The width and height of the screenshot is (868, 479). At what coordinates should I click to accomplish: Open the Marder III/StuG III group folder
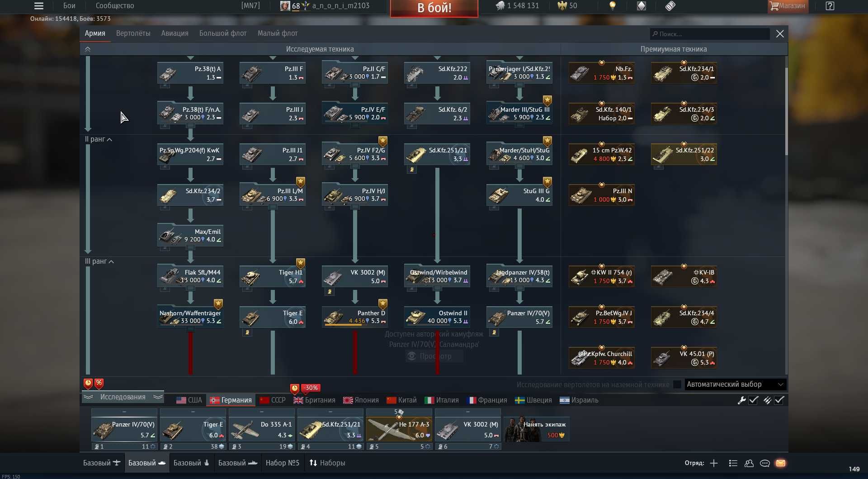tap(519, 114)
